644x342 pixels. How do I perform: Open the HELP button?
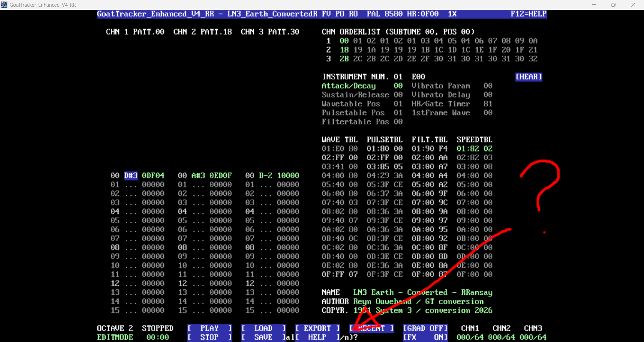pyautogui.click(x=317, y=337)
